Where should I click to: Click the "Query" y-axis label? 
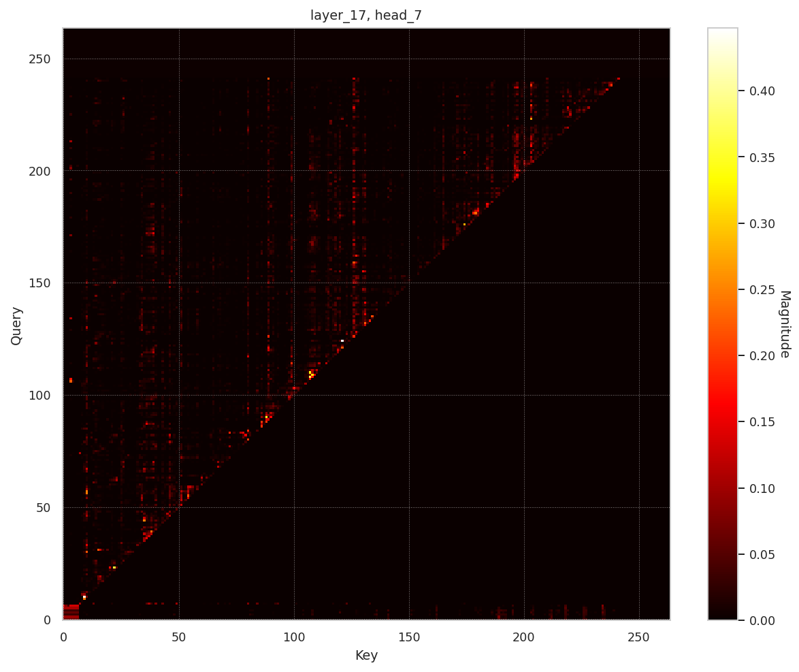pyautogui.click(x=16, y=325)
